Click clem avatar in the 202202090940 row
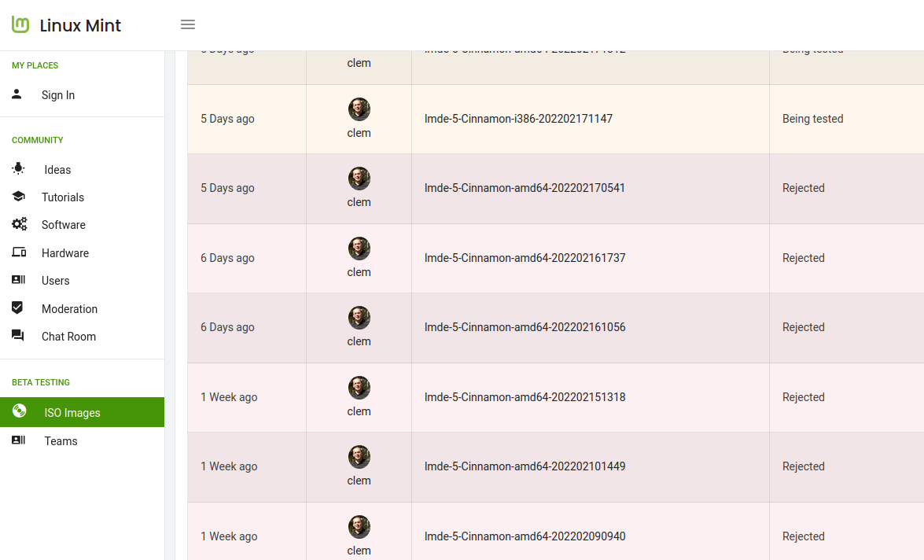This screenshot has width=924, height=560. click(359, 526)
